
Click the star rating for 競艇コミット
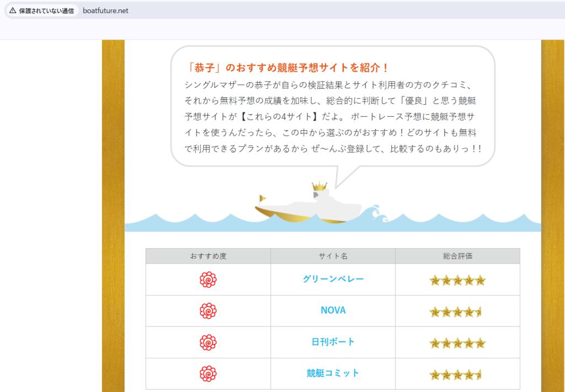(x=455, y=375)
